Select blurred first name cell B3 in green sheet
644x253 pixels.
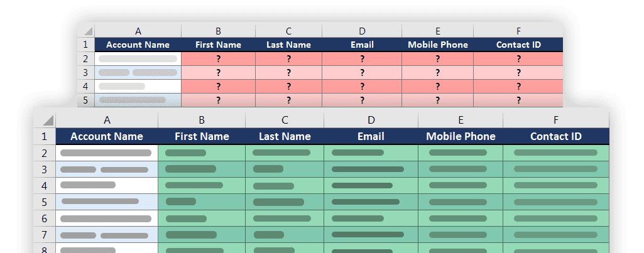pyautogui.click(x=202, y=170)
